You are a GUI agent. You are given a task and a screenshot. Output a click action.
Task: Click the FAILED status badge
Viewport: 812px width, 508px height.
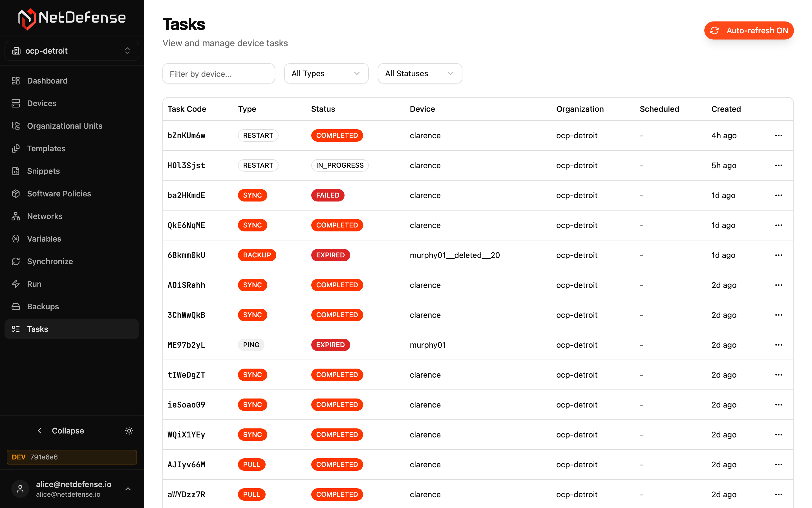pyautogui.click(x=328, y=195)
